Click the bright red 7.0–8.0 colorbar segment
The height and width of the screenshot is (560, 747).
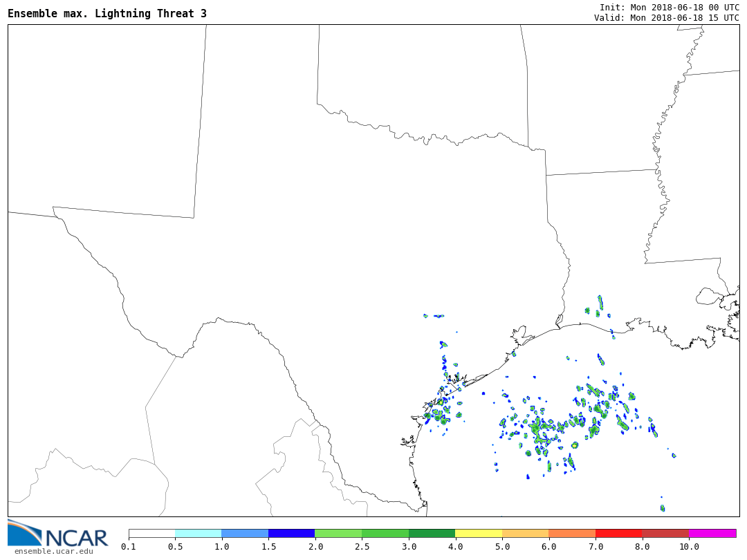pyautogui.click(x=619, y=533)
